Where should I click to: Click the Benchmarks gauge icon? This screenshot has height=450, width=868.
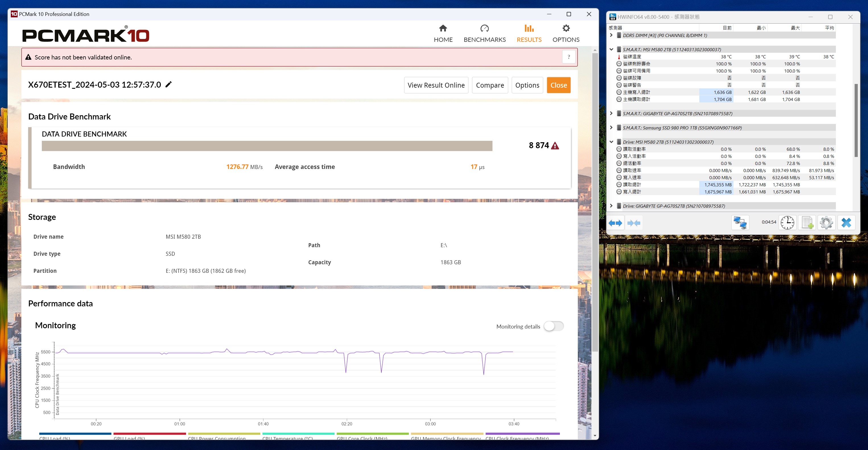(x=484, y=29)
